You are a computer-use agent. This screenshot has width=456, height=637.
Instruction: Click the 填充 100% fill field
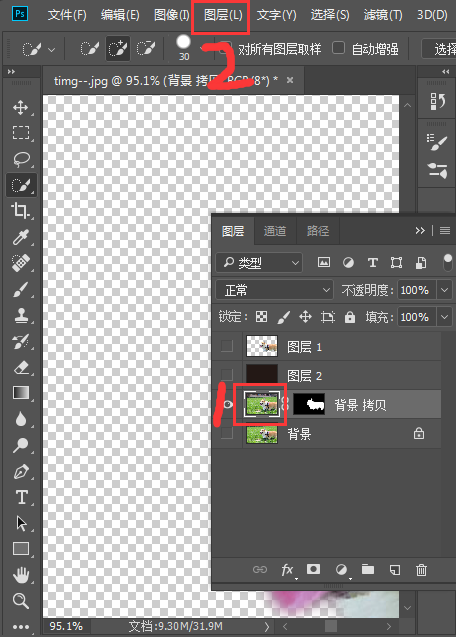pyautogui.click(x=416, y=317)
